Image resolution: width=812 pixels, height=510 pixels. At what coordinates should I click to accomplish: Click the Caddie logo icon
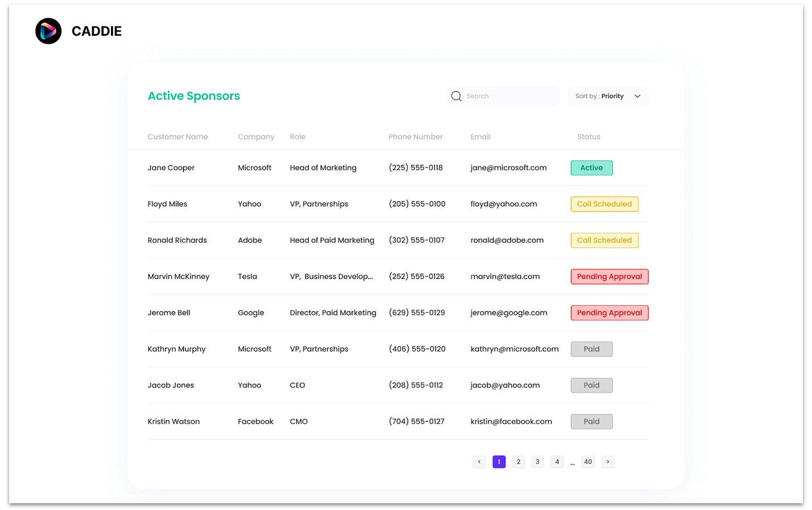coord(49,31)
